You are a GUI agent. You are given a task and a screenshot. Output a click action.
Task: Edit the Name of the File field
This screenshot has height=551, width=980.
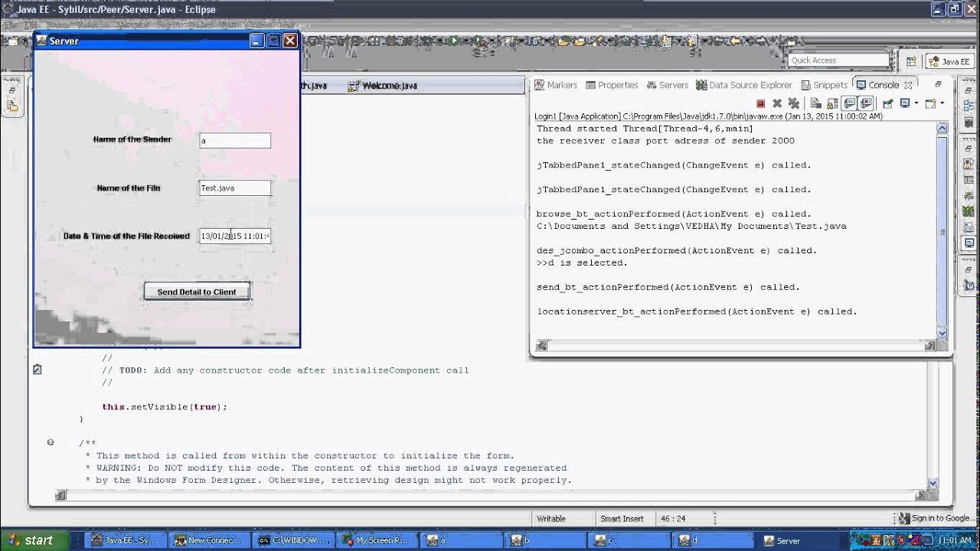(x=235, y=187)
